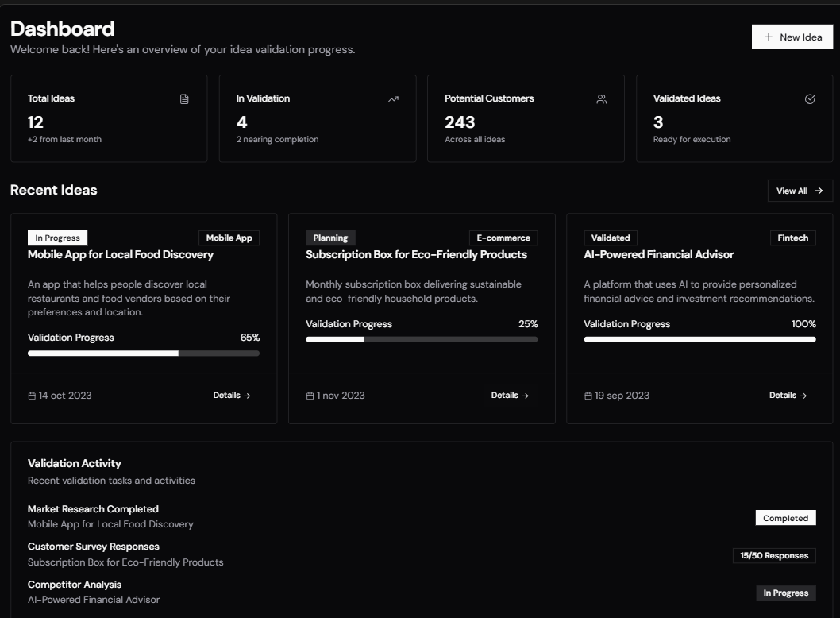Click the 14 oct 2023 date
This screenshot has width=840, height=618.
[65, 396]
